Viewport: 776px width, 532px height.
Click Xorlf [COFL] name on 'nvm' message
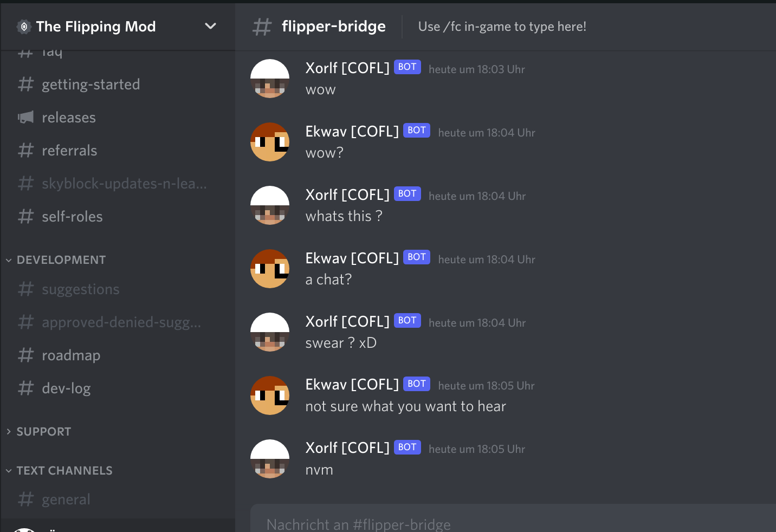(x=347, y=448)
